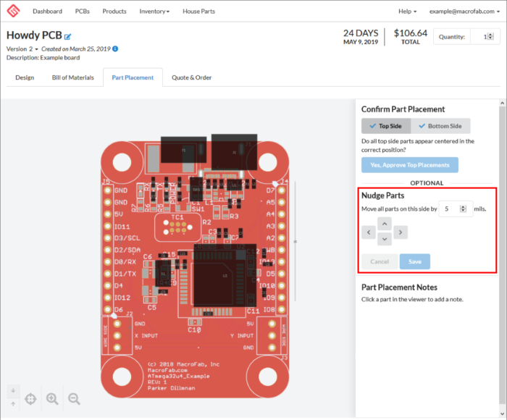Save the nudge parts changes
The image size is (507, 420).
click(x=415, y=261)
